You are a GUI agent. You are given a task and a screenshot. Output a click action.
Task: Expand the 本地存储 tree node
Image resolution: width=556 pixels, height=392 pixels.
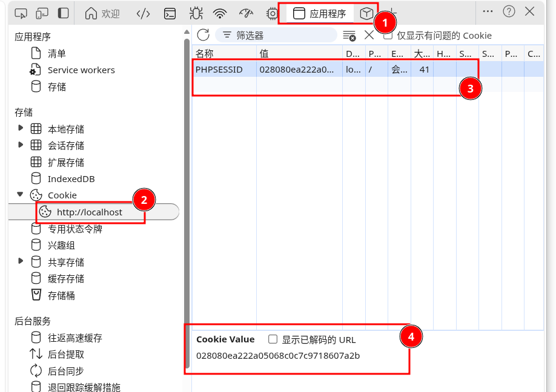tap(21, 128)
